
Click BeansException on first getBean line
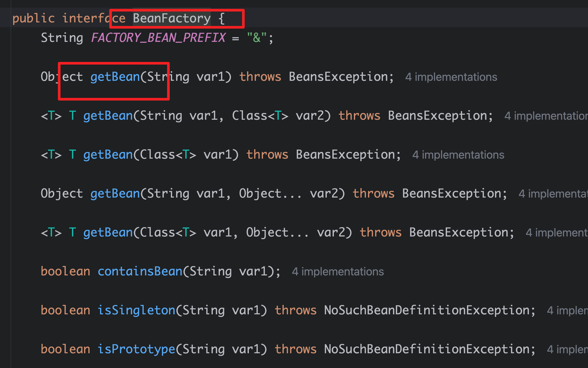click(338, 77)
